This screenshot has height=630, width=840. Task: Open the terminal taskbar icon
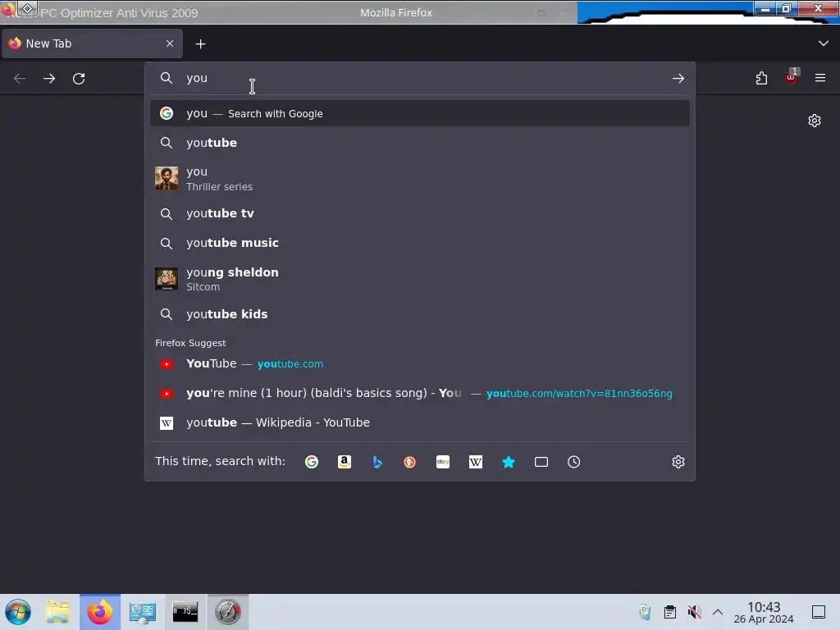tap(185, 612)
